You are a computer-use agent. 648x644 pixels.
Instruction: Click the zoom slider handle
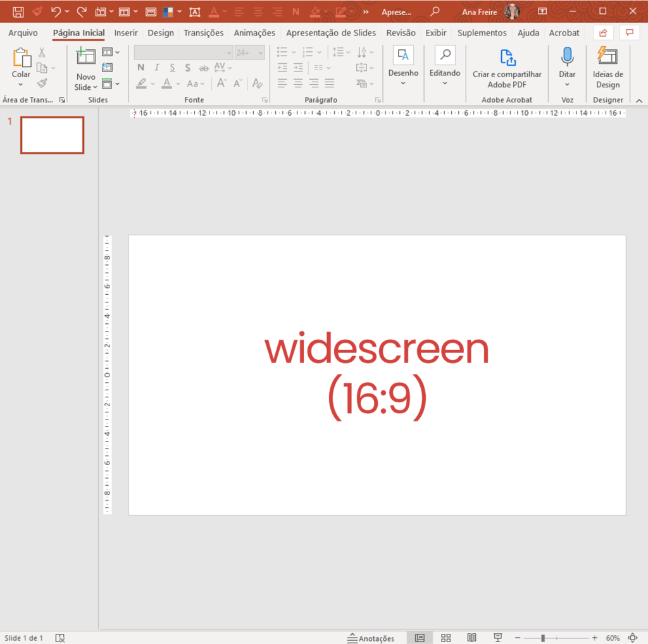(x=543, y=638)
